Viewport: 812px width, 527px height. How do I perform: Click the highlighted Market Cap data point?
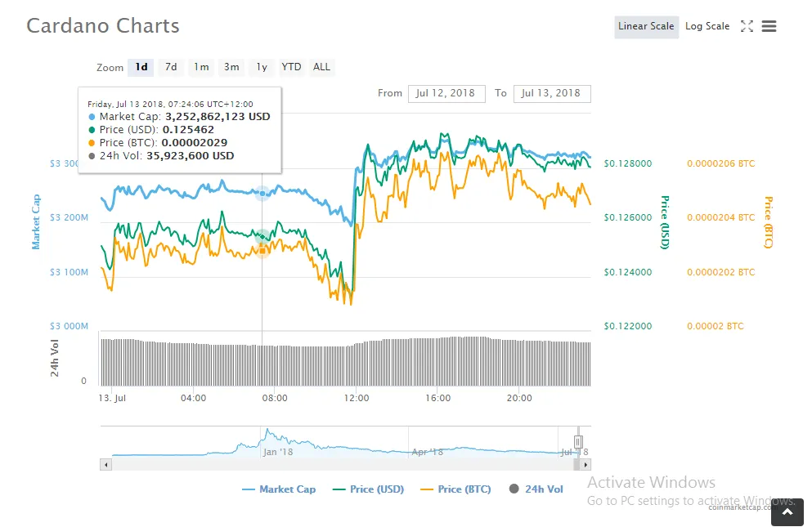pos(262,194)
